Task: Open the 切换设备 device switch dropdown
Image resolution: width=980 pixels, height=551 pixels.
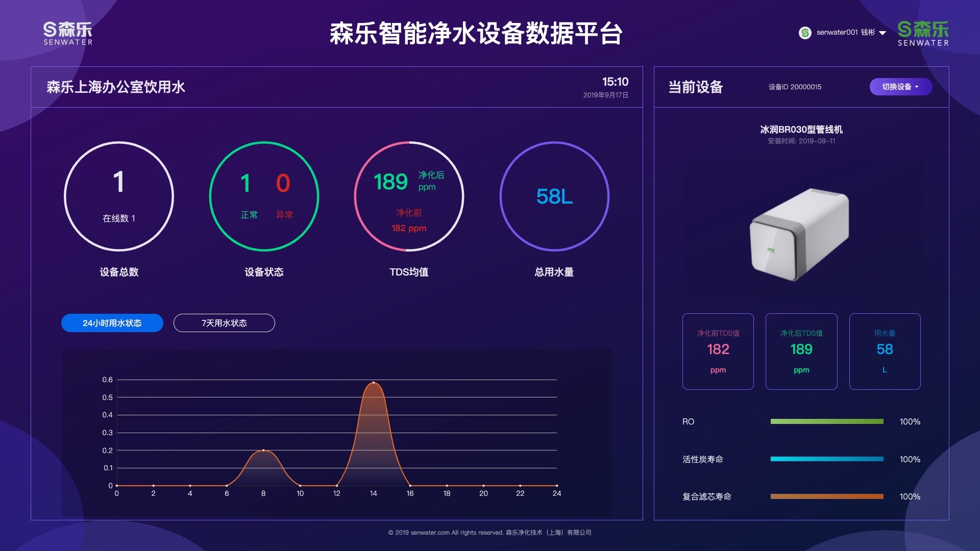Action: [901, 87]
